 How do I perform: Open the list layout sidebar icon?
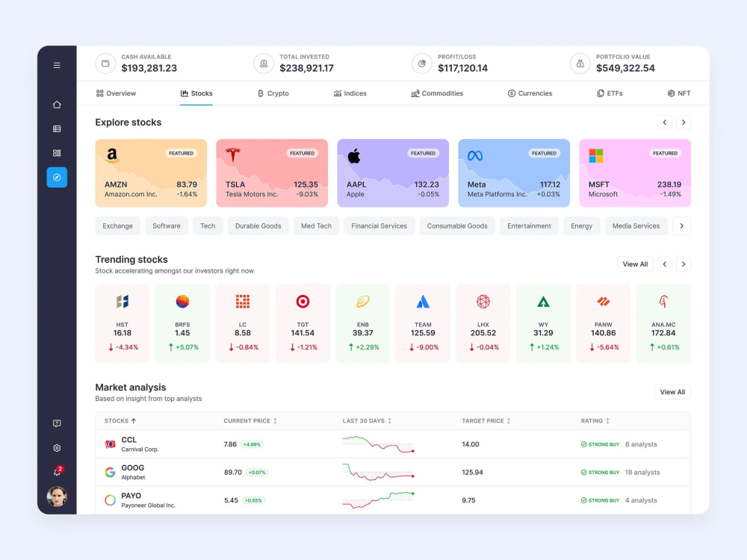57,153
